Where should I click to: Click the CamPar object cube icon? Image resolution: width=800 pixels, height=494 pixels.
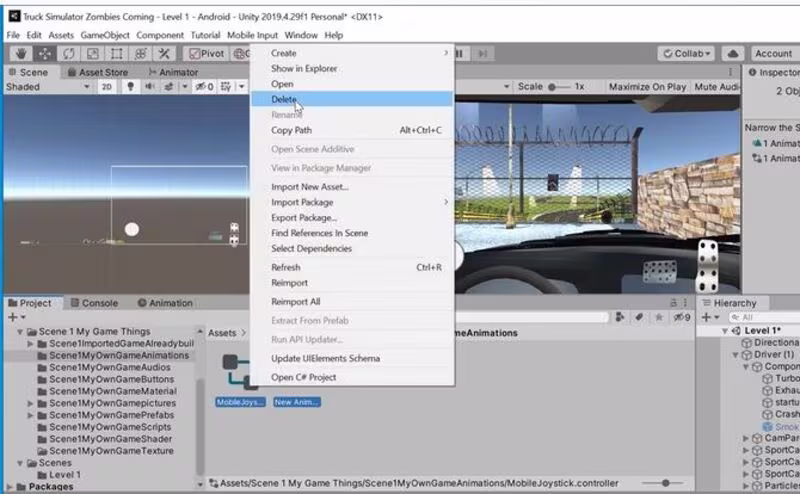tap(757, 438)
